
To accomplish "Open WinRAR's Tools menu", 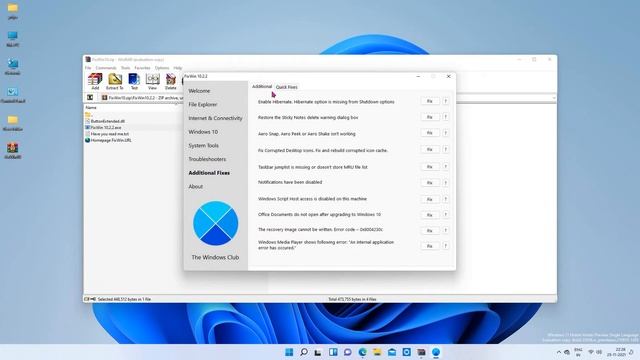I will coord(125,68).
